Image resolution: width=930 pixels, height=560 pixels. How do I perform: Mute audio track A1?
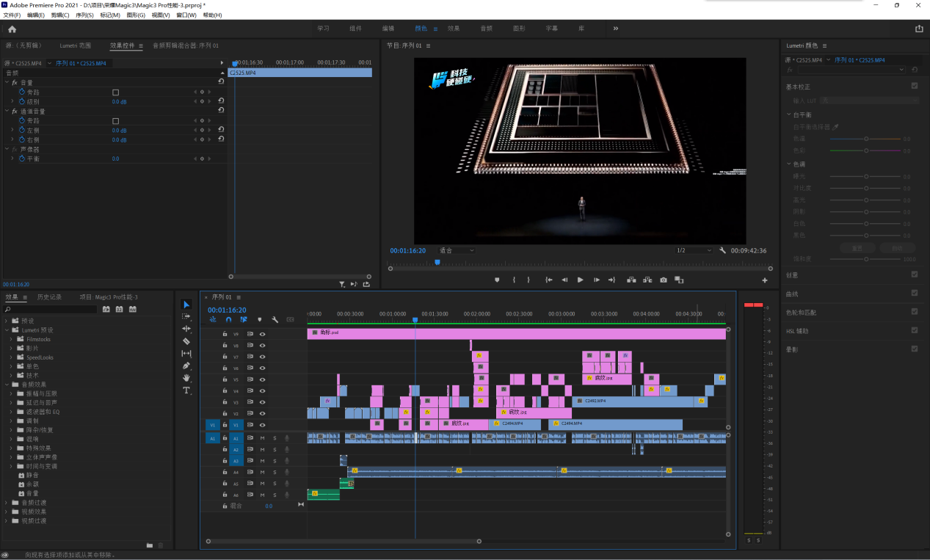tap(262, 438)
